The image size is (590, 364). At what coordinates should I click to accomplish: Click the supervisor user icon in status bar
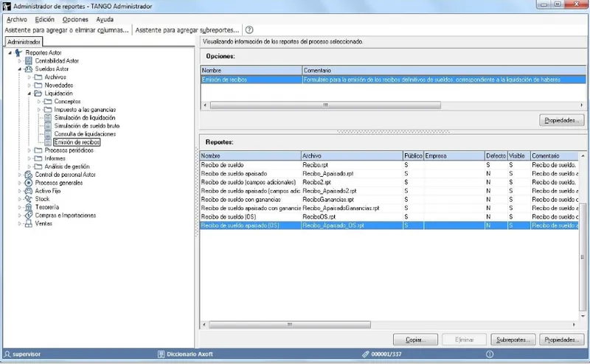(x=7, y=354)
